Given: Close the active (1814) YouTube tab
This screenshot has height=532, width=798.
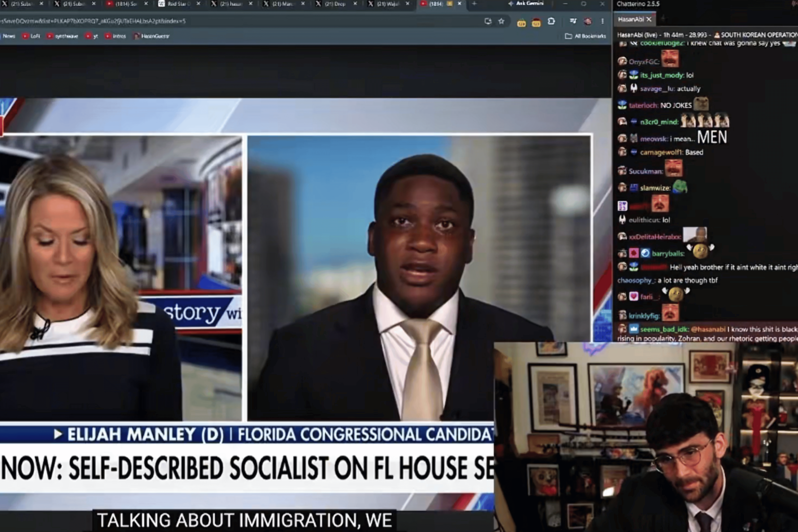Looking at the screenshot, I should [459, 4].
